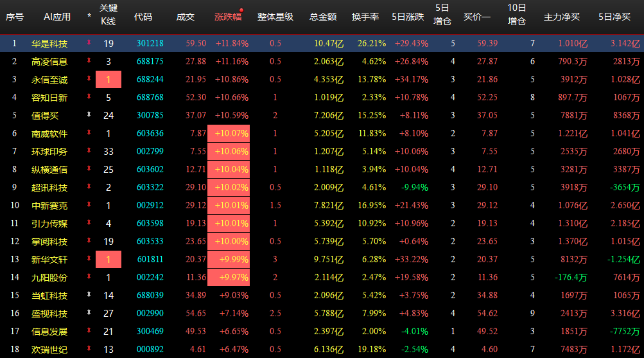Select stock name 当虹科技
Viewport: 644px width, 358px height.
point(49,296)
